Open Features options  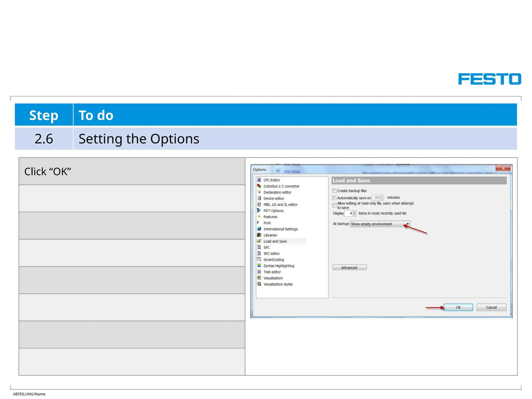coord(270,217)
